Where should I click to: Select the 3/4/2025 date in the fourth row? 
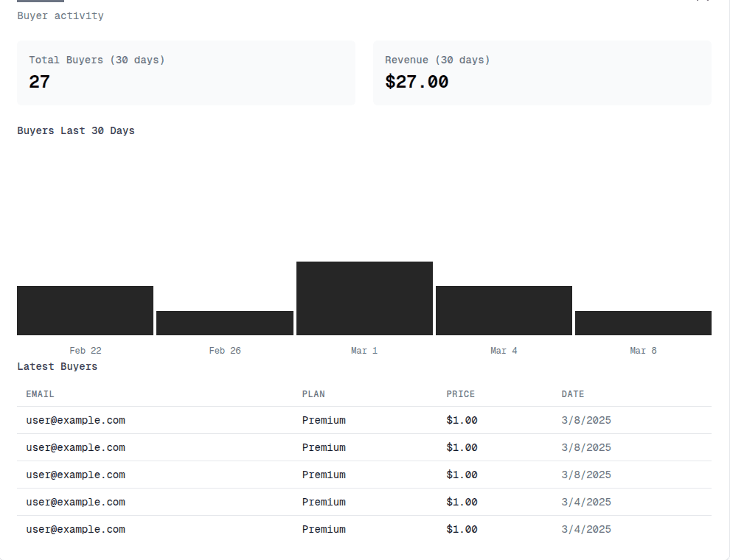(x=585, y=502)
